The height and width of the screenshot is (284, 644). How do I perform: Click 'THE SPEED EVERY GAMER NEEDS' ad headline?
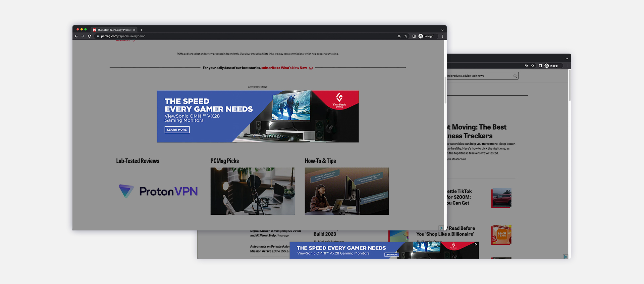(208, 105)
